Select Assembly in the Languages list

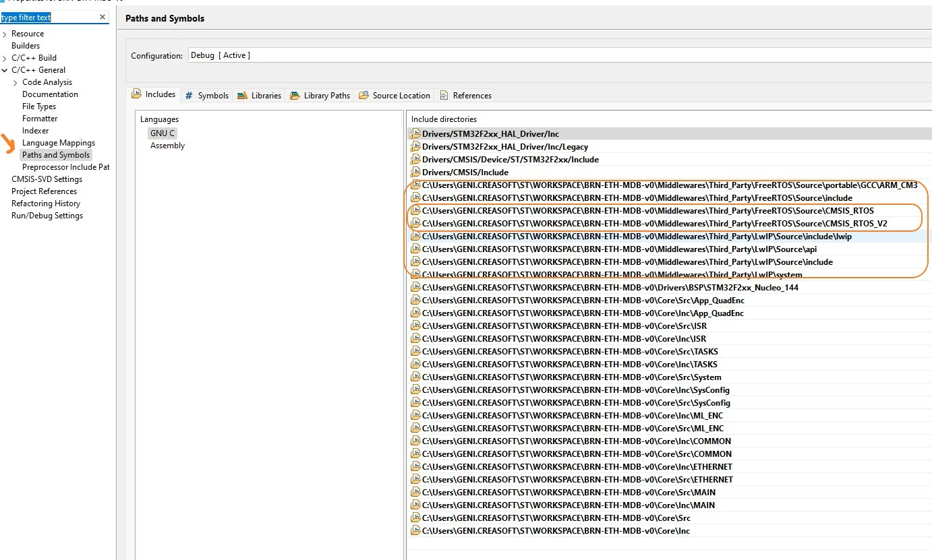pyautogui.click(x=167, y=146)
